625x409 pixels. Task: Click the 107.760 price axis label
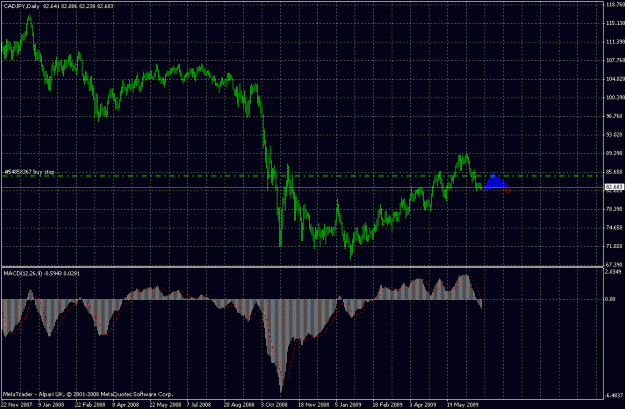point(615,61)
